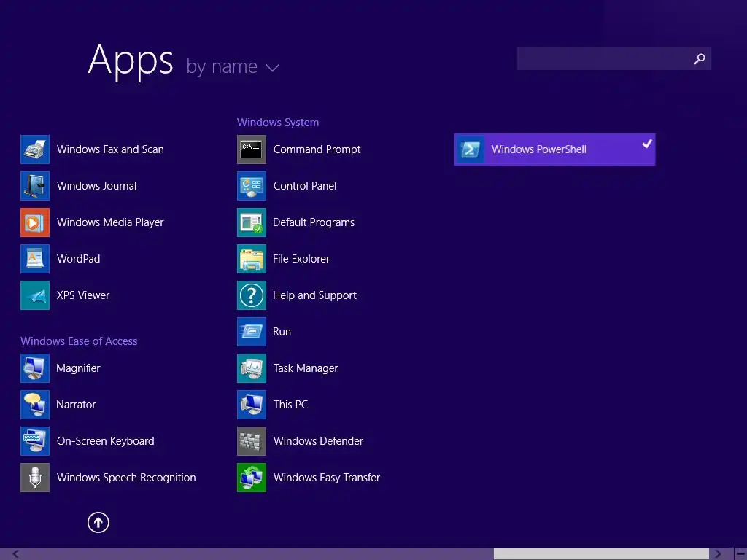Image resolution: width=747 pixels, height=560 pixels.
Task: Click the 'Narrator' label
Action: click(76, 404)
